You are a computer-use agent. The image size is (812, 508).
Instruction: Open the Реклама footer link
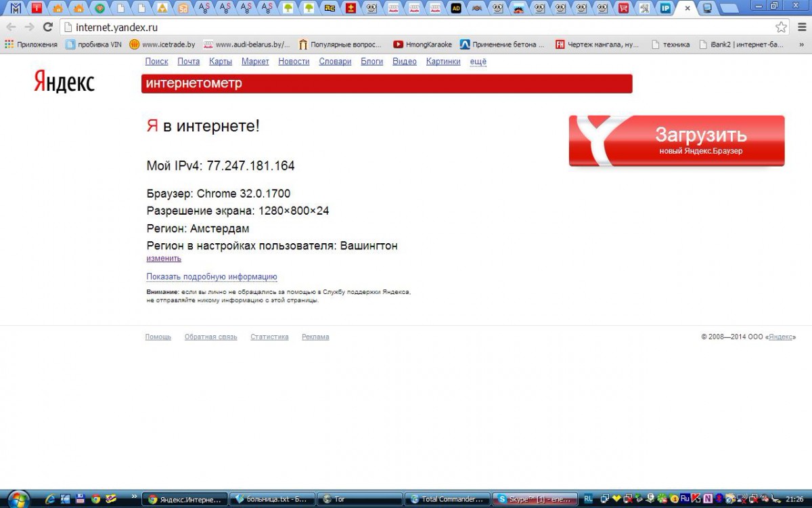[315, 337]
